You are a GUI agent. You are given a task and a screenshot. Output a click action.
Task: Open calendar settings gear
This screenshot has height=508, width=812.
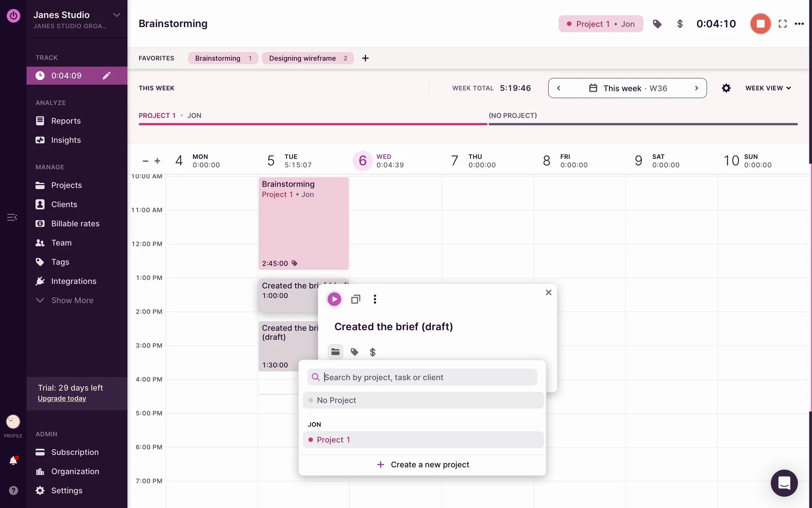point(726,88)
